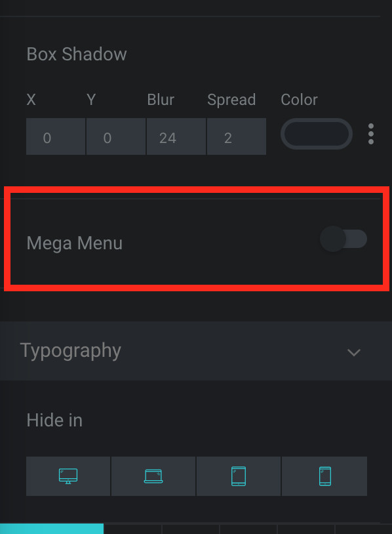Viewport: 392px width, 534px height.
Task: Click the Box Shadow section heading
Action: [x=76, y=54]
